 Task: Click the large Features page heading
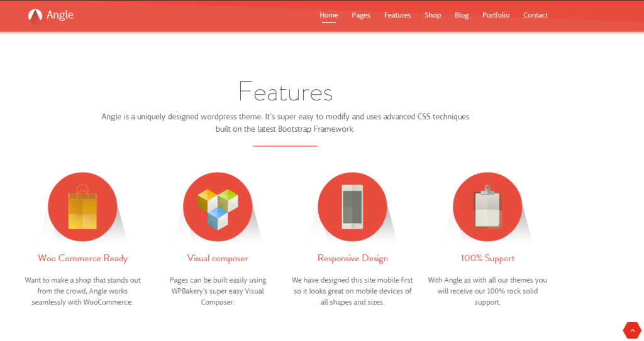click(x=286, y=91)
